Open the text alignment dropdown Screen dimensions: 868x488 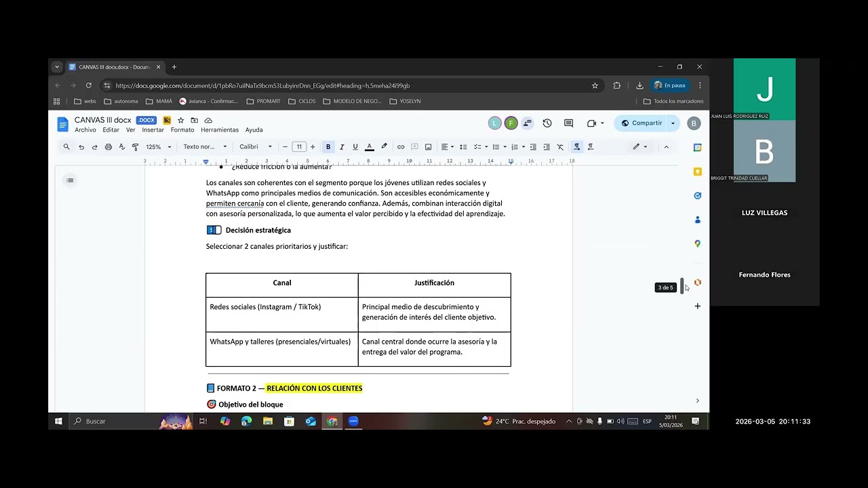[x=447, y=147]
